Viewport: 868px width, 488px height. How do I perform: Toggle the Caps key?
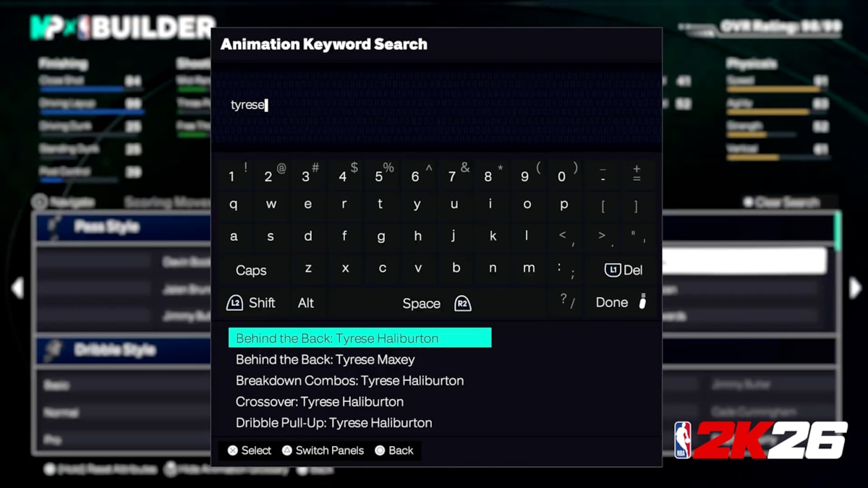(x=251, y=270)
